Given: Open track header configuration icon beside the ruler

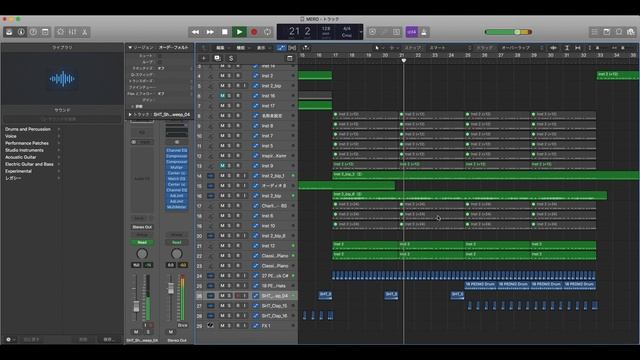Looking at the screenshot, I should [290, 58].
